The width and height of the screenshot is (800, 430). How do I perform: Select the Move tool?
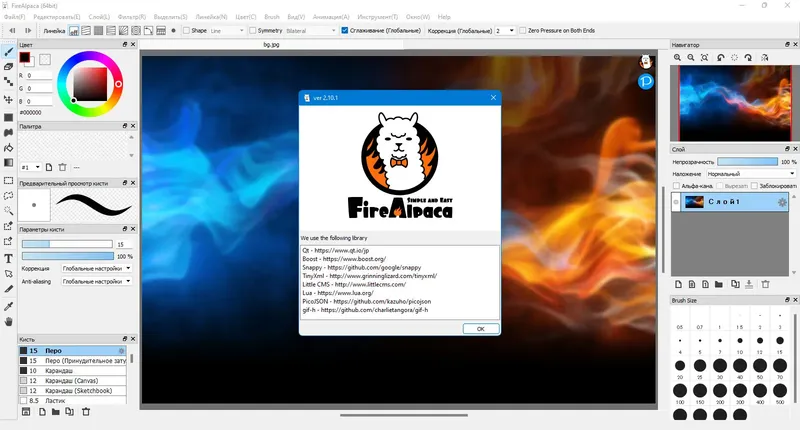pyautogui.click(x=8, y=99)
